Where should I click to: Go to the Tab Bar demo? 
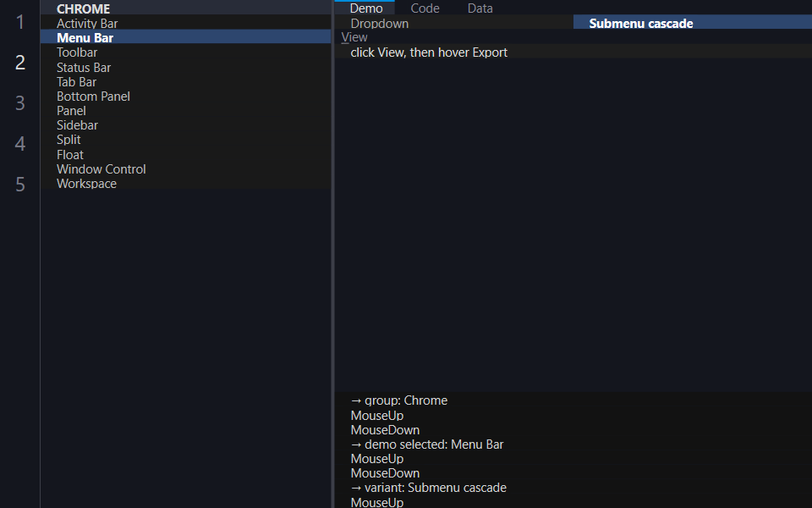tap(185, 82)
